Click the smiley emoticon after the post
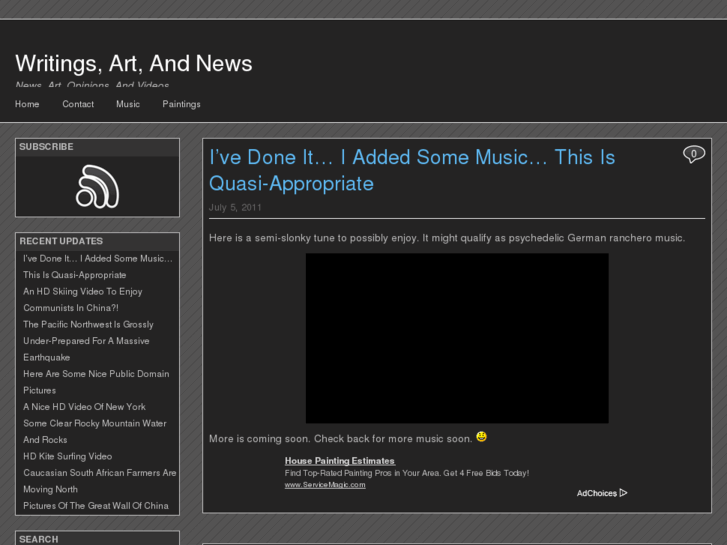This screenshot has height=545, width=727. (x=482, y=437)
